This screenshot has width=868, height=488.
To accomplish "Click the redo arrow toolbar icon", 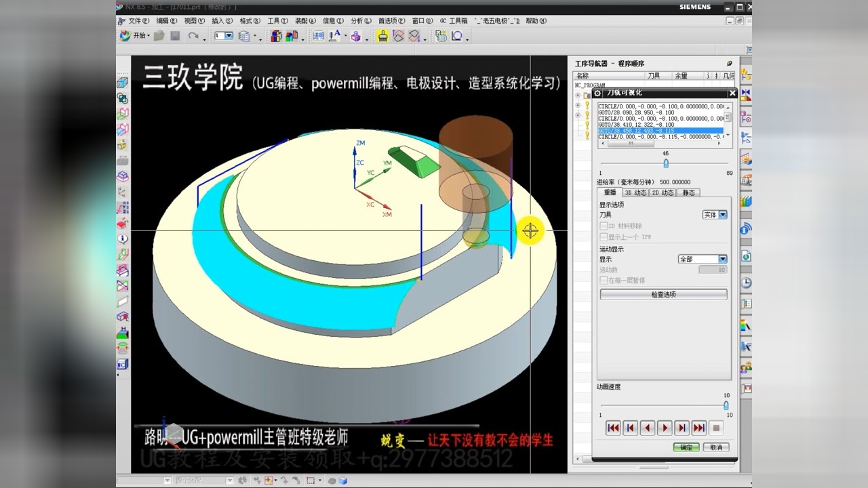I will (194, 35).
